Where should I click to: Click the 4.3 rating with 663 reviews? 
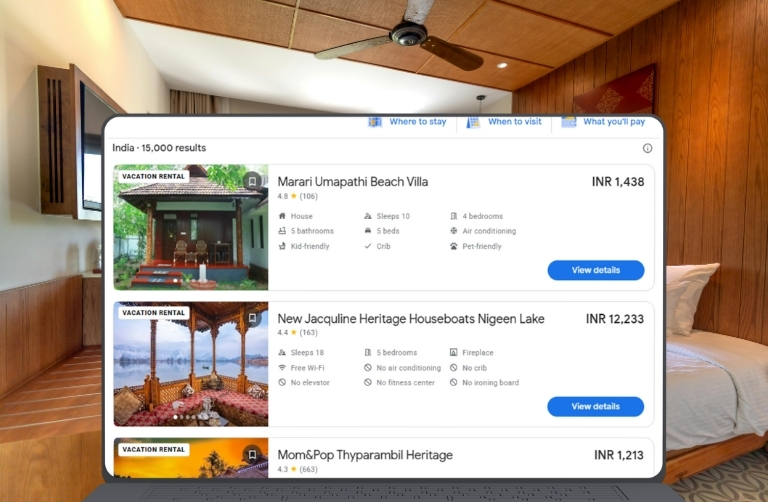(297, 469)
